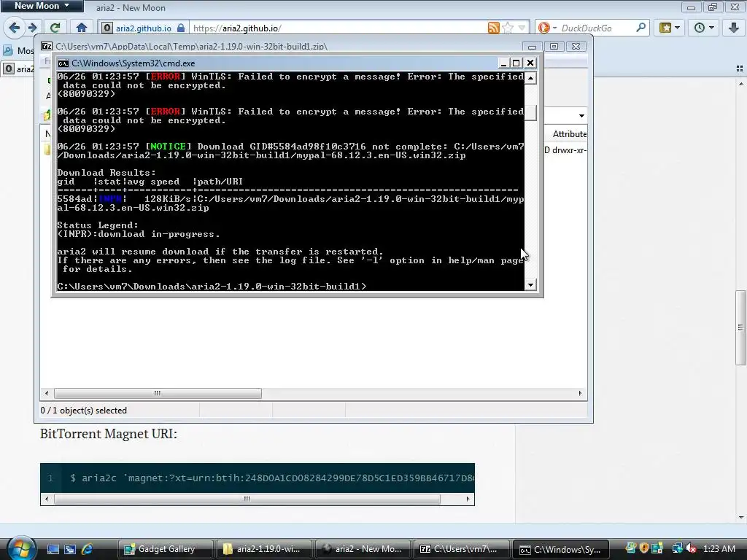Click the BitTorrent Magnet URI heading

(x=109, y=434)
